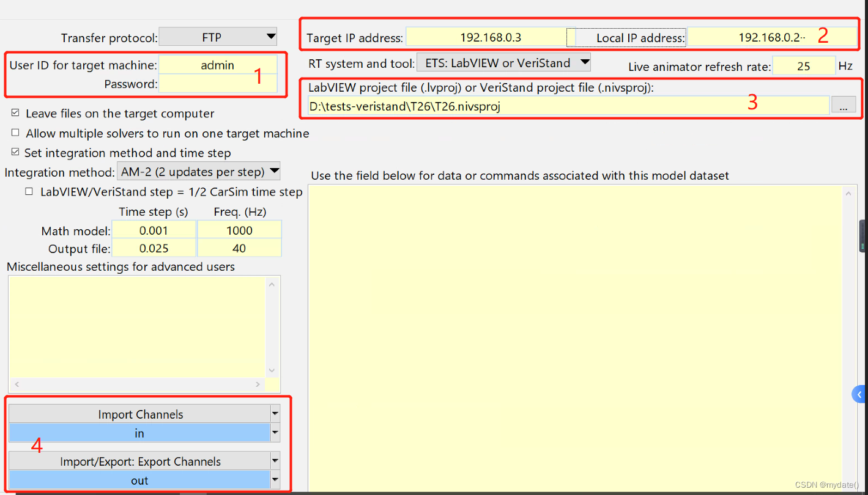Screen dimensions: 868x495
Task: Click the Output file frequency 40 field
Action: (x=239, y=248)
